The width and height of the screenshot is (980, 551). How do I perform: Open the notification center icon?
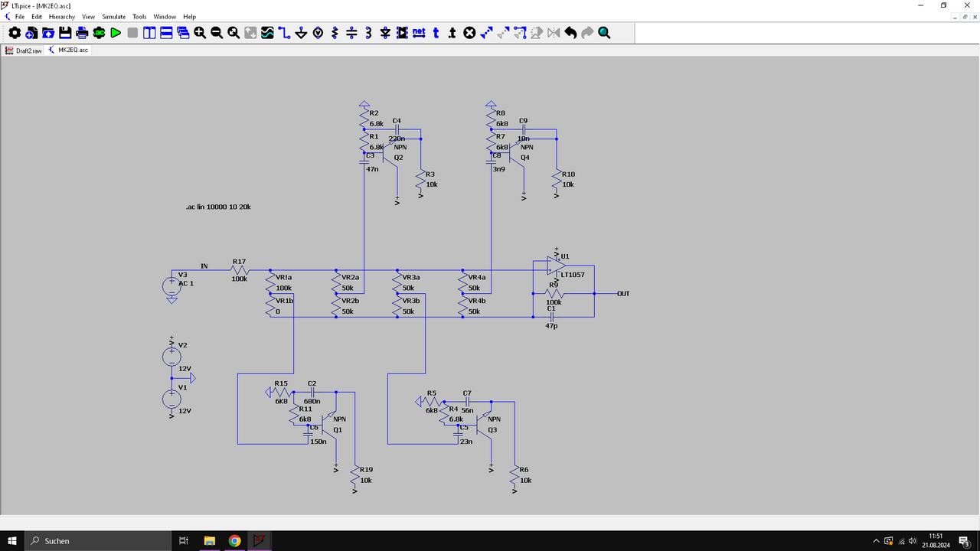965,540
